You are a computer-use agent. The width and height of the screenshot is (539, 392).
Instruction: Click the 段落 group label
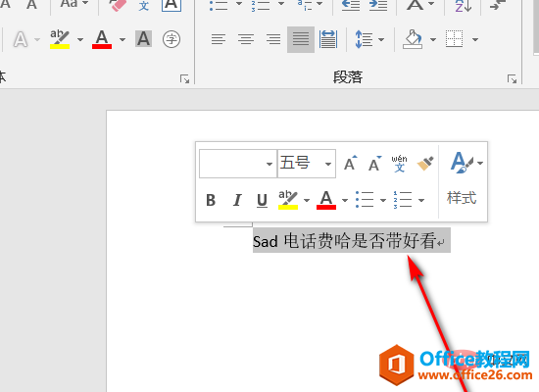click(x=348, y=77)
